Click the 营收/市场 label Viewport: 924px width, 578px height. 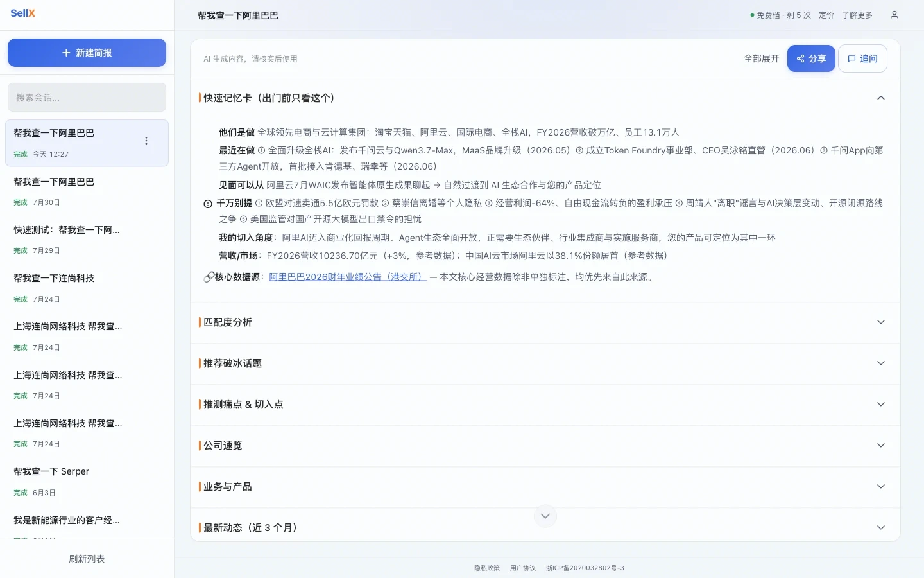(238, 256)
